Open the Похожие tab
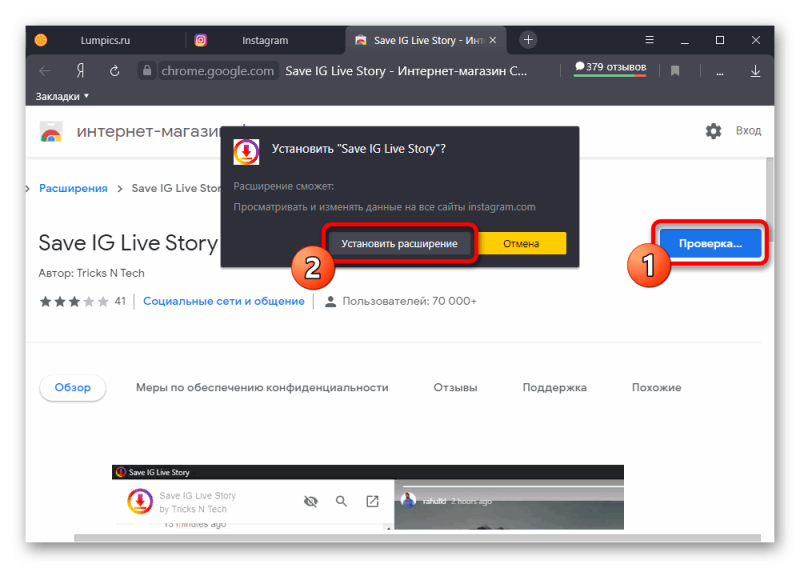Viewport: 800px width, 568px height. [657, 388]
